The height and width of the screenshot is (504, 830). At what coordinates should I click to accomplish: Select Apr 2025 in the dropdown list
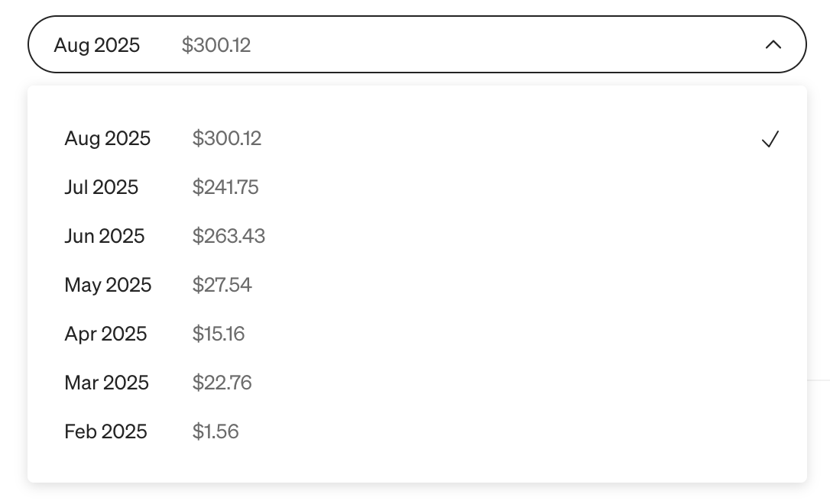click(105, 334)
